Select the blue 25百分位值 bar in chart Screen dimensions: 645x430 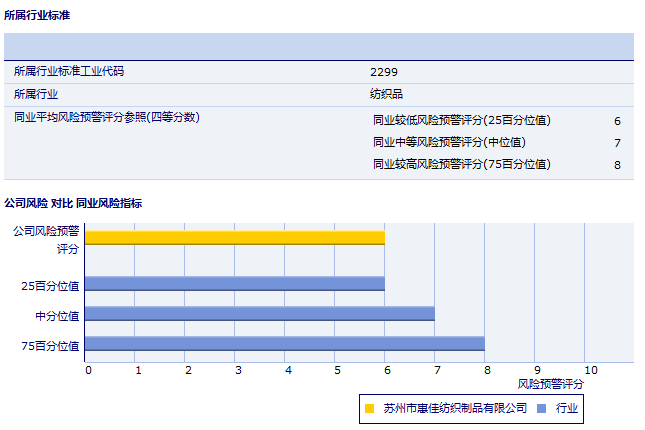coord(235,283)
